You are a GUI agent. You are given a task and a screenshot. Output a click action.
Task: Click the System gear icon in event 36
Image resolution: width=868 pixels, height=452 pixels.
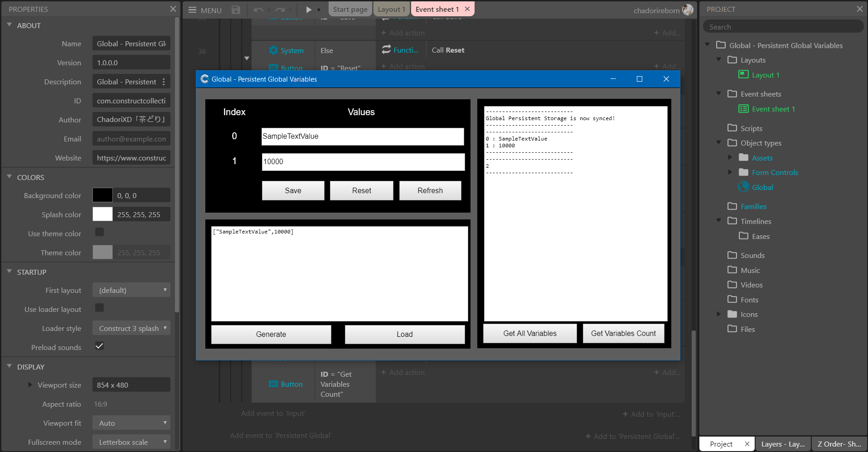273,50
